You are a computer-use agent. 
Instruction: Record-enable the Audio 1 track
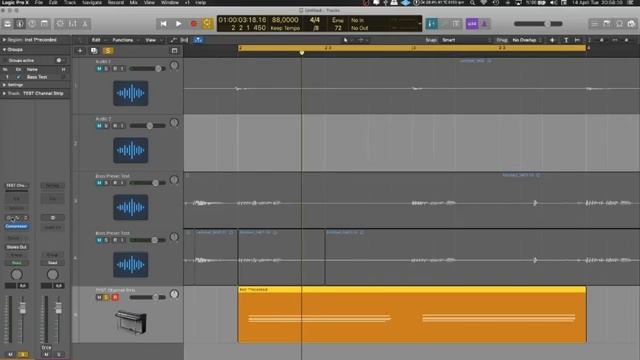click(115, 69)
